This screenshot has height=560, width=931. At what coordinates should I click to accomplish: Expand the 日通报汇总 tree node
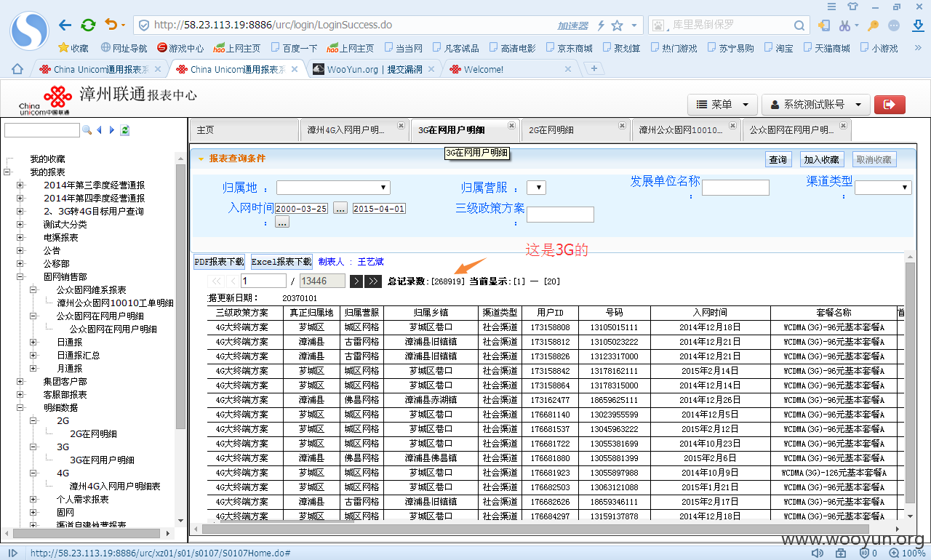coord(33,356)
